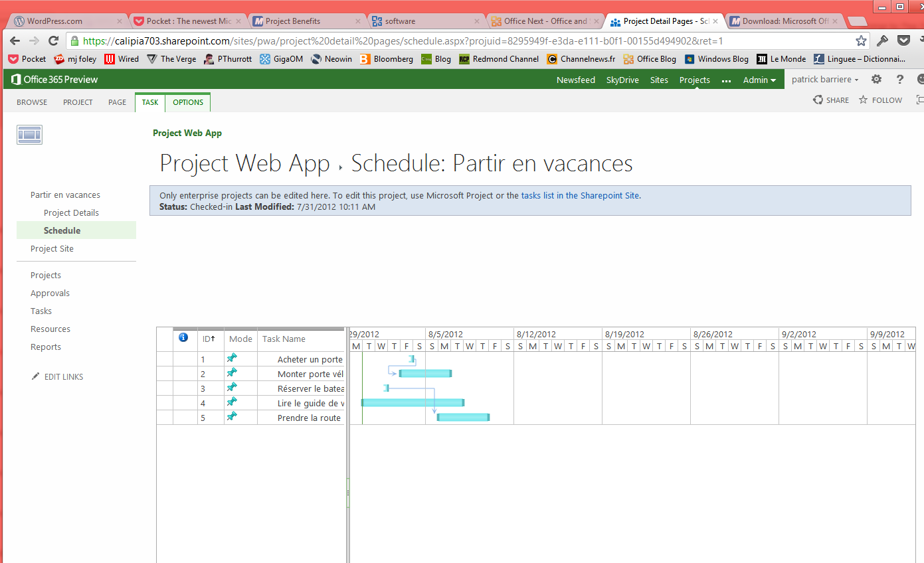Screen dimensions: 924x563
Task: Click the pin mode icon in row 4
Action: coord(232,402)
